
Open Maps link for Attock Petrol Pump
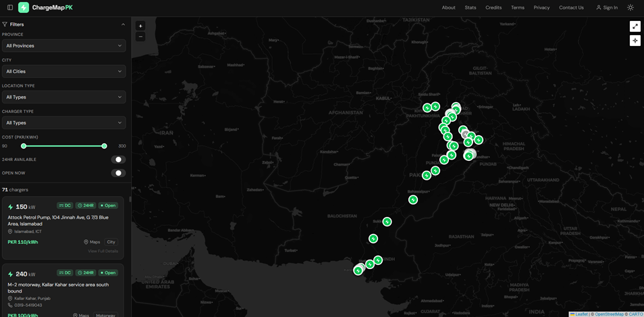pos(92,242)
